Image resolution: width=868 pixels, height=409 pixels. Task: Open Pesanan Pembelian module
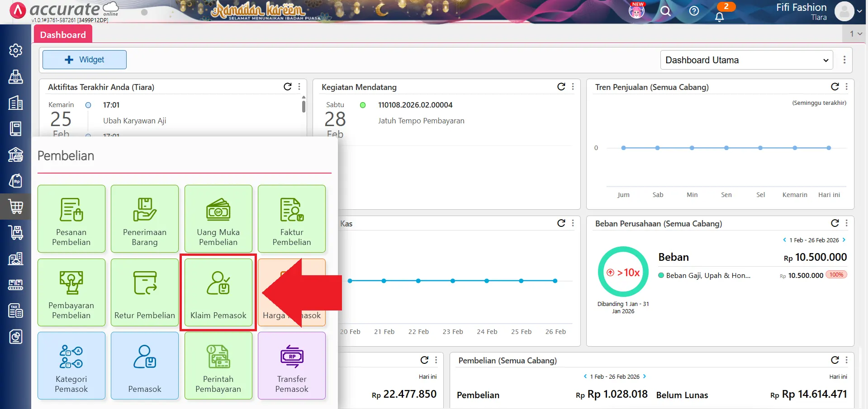point(71,219)
